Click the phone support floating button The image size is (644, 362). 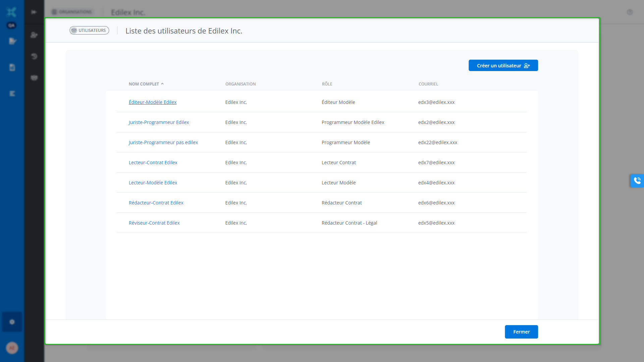coord(637,181)
